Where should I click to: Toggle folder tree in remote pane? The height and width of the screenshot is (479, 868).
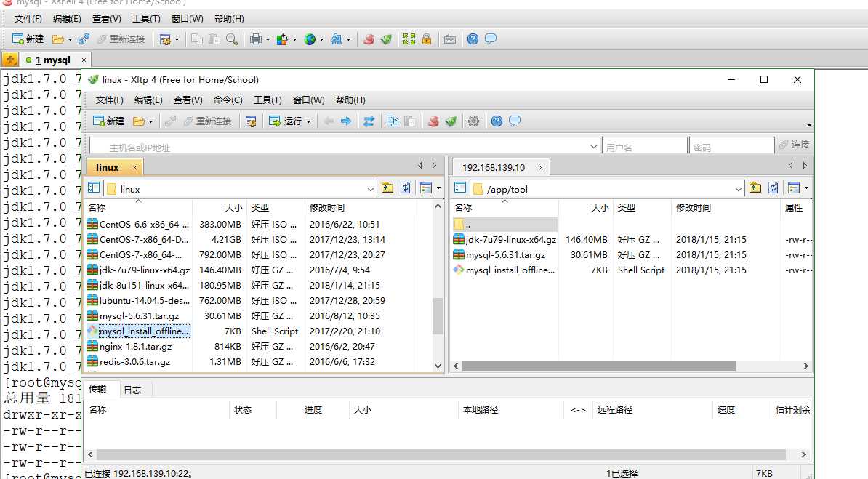coord(460,188)
